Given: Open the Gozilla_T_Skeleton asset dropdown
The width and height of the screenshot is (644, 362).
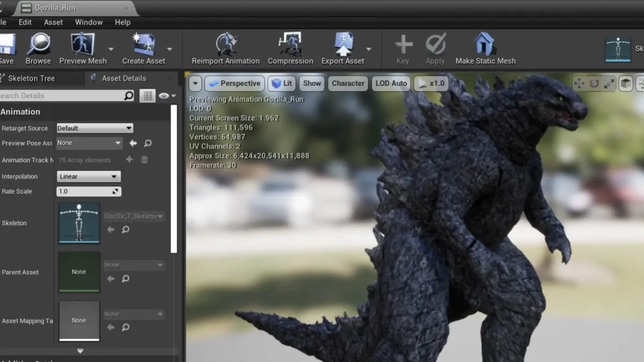Looking at the screenshot, I should coord(134,216).
